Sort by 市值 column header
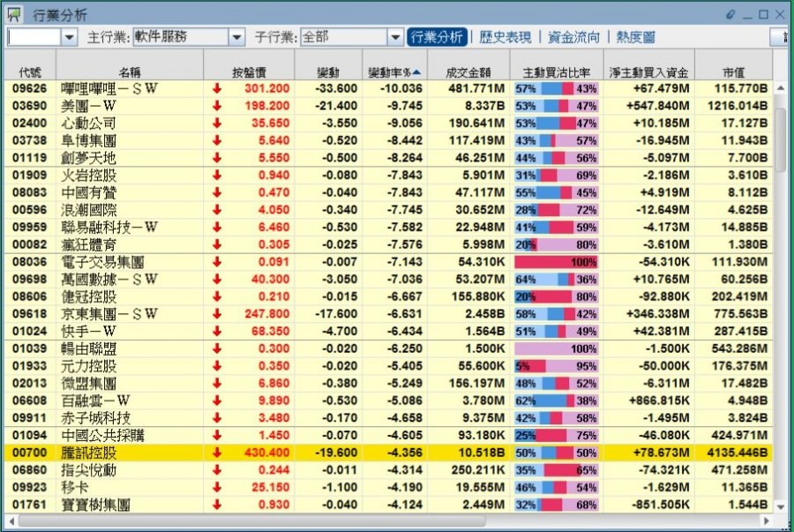794x532 pixels. (733, 72)
